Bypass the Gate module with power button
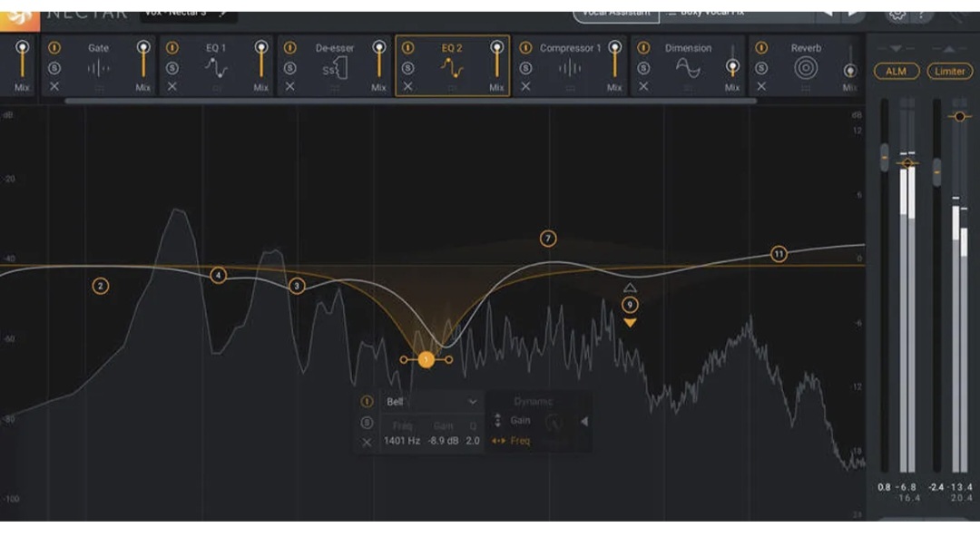This screenshot has width=980, height=537. [54, 48]
